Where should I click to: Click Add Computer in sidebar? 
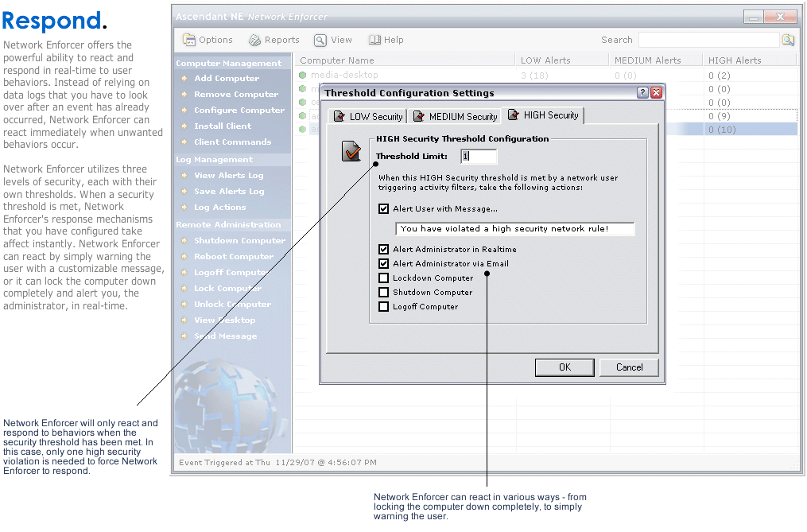227,78
